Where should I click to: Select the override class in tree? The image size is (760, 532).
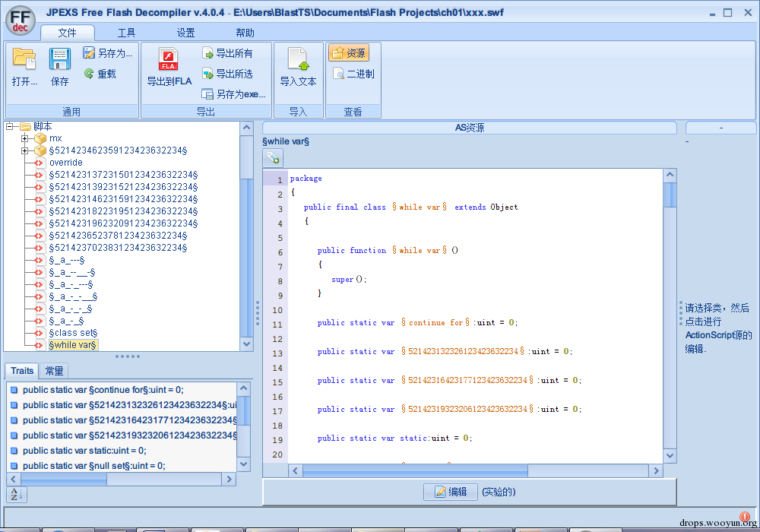[66, 163]
